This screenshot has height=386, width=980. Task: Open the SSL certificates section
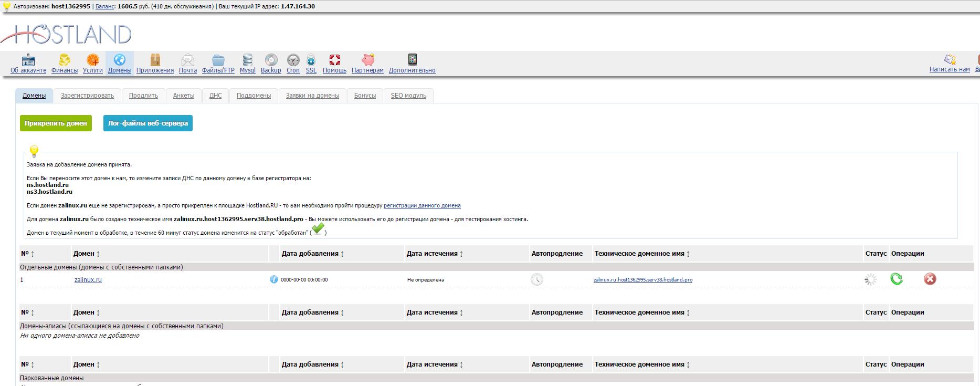pyautogui.click(x=311, y=64)
